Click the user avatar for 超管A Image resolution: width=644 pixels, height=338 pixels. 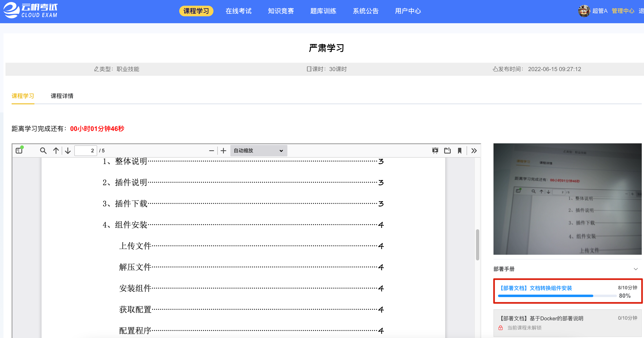coord(584,11)
